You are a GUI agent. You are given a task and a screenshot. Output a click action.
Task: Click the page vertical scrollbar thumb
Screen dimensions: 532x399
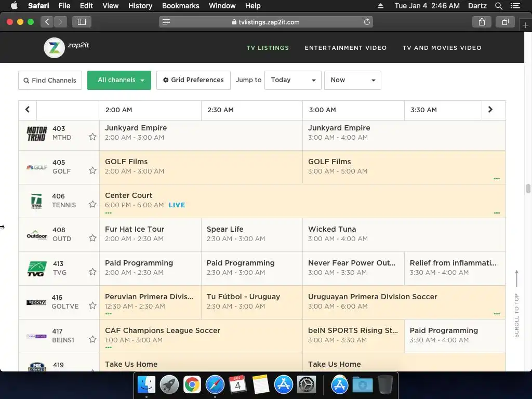(x=528, y=188)
